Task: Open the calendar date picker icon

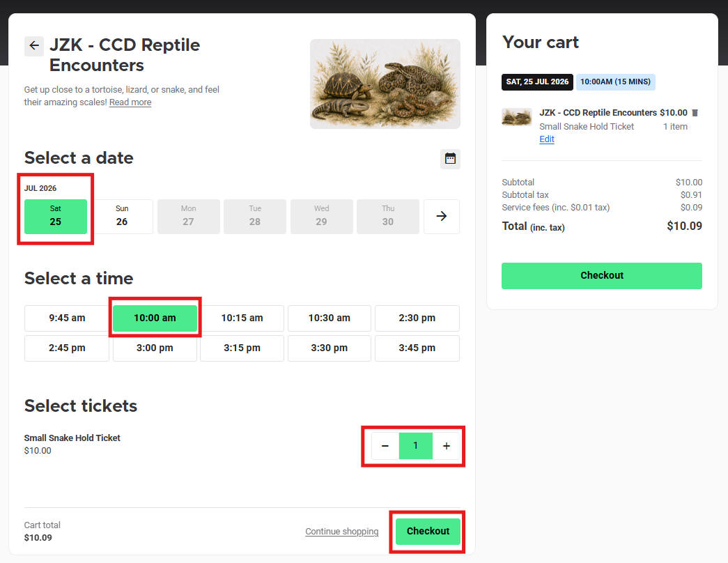Action: tap(450, 159)
